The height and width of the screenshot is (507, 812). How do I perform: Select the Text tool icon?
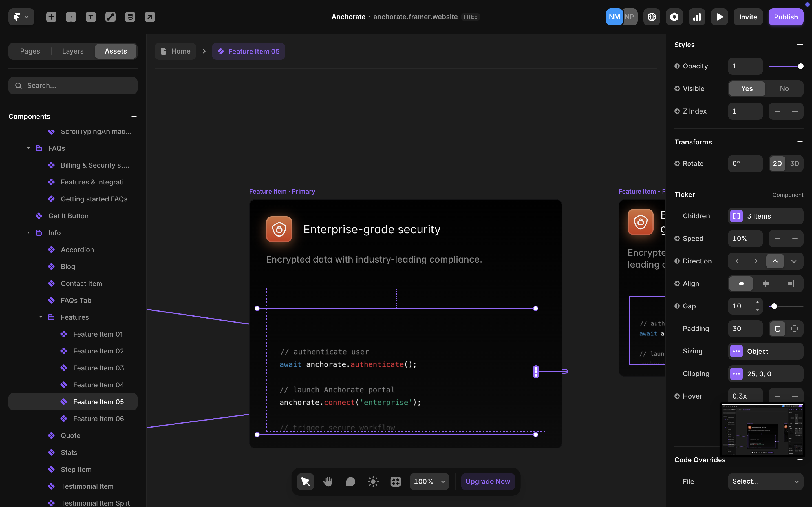pos(91,17)
